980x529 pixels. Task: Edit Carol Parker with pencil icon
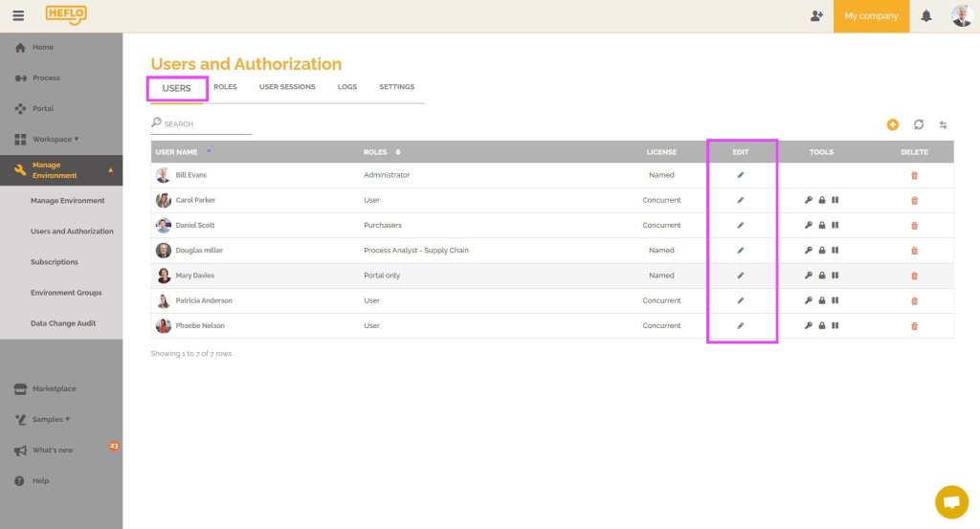[x=740, y=200]
